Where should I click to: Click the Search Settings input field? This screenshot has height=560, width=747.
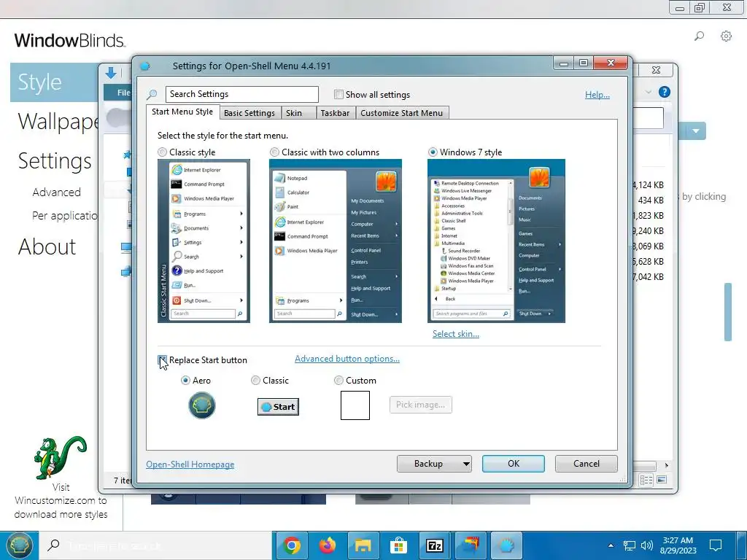click(242, 94)
